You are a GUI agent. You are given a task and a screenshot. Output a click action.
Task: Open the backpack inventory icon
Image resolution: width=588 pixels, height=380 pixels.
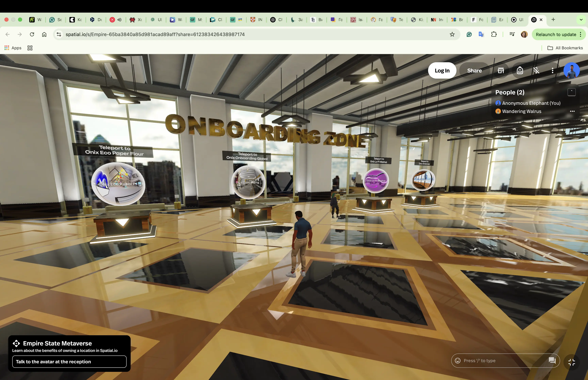coord(520,71)
